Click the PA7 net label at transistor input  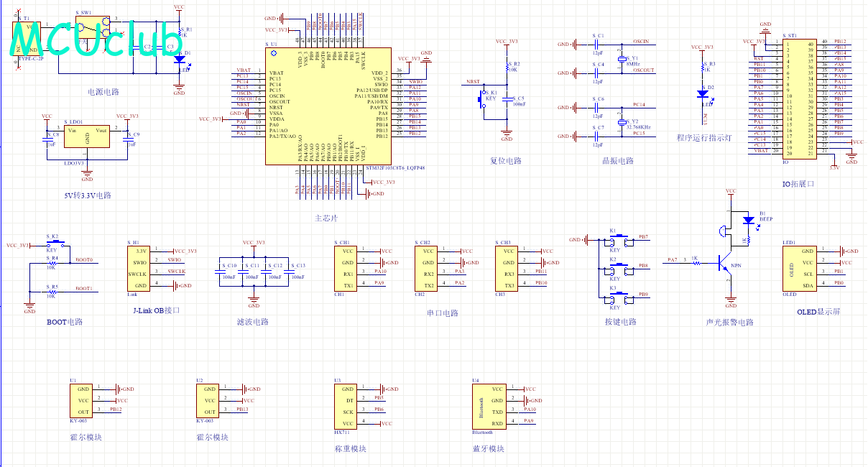click(x=672, y=259)
